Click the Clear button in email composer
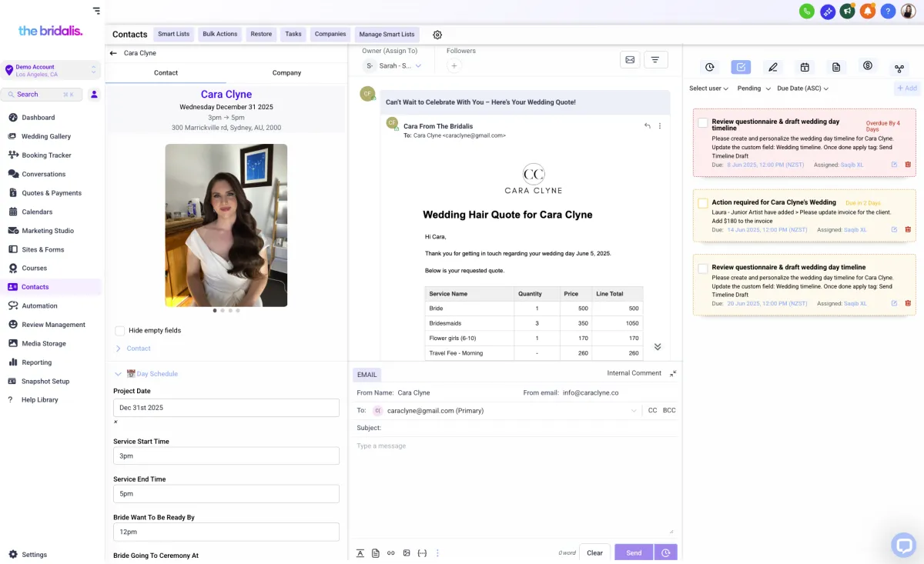This screenshot has width=924, height=564. click(x=594, y=552)
